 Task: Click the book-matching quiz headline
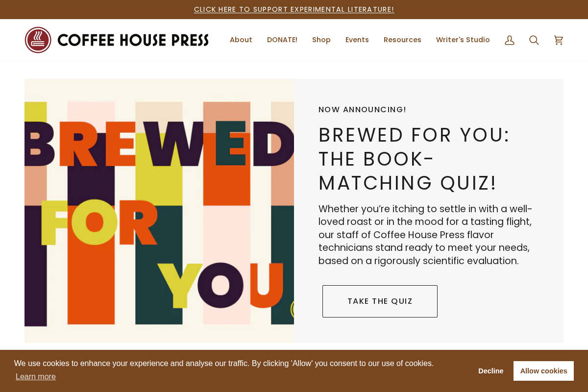click(414, 159)
